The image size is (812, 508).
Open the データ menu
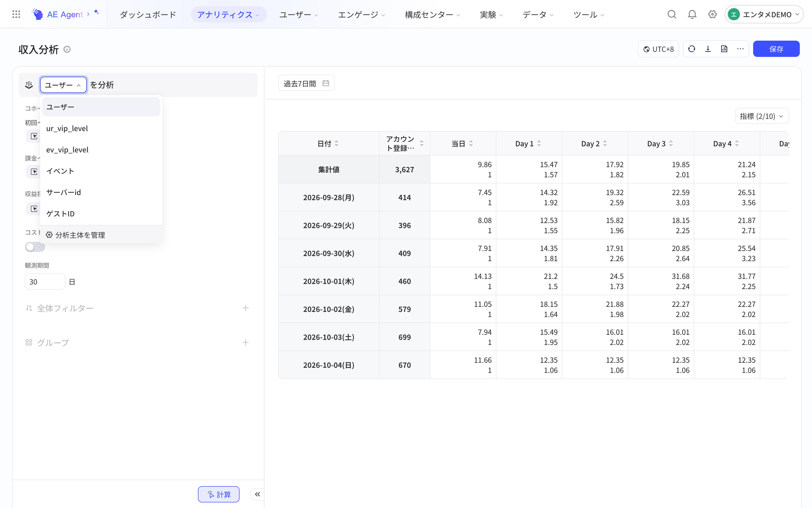coord(538,14)
